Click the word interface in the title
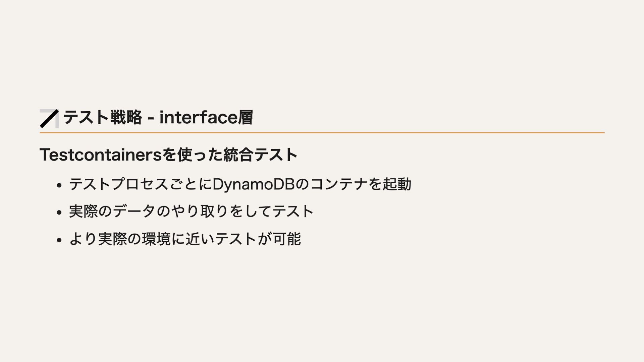The height and width of the screenshot is (362, 644). (198, 118)
